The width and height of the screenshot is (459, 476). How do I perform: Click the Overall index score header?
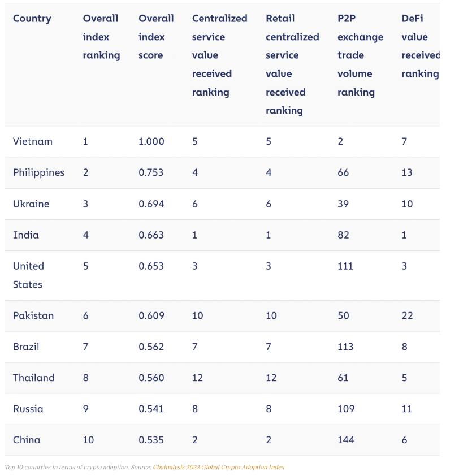[156, 37]
